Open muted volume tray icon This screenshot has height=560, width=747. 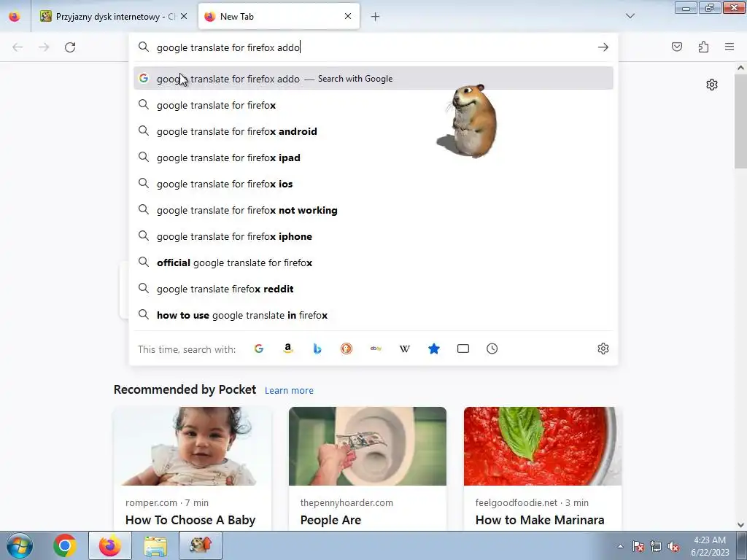(x=673, y=546)
